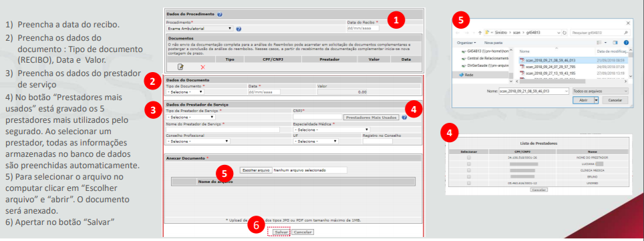
Task: Check the box for BRUNO provider
Action: [468, 176]
